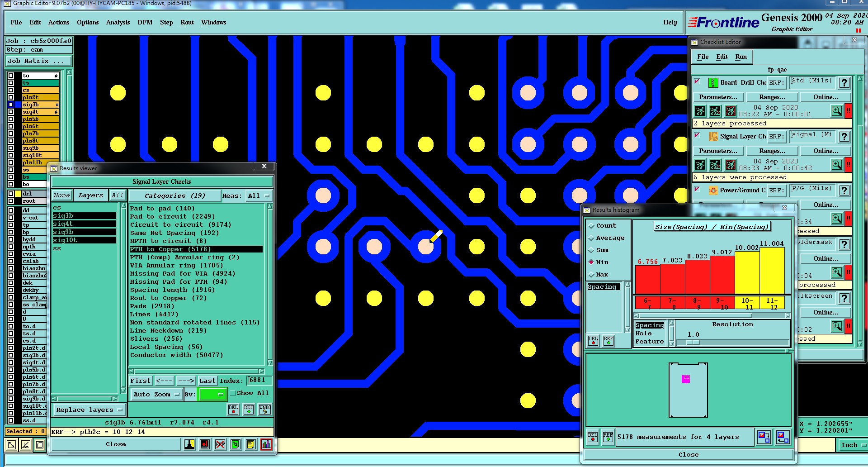Select the Count radio option

point(591,226)
